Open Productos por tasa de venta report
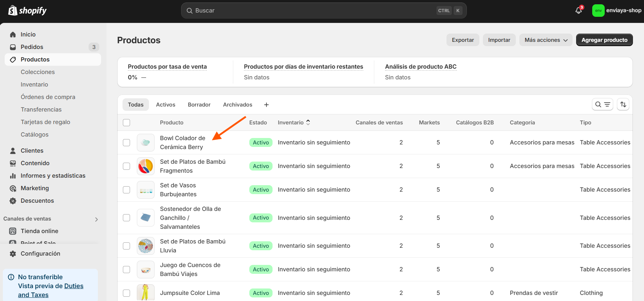The image size is (644, 301). [x=167, y=66]
